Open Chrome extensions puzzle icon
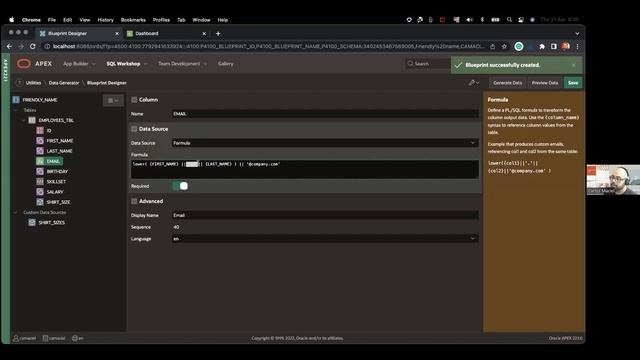The height and width of the screenshot is (360, 640). [x=542, y=47]
